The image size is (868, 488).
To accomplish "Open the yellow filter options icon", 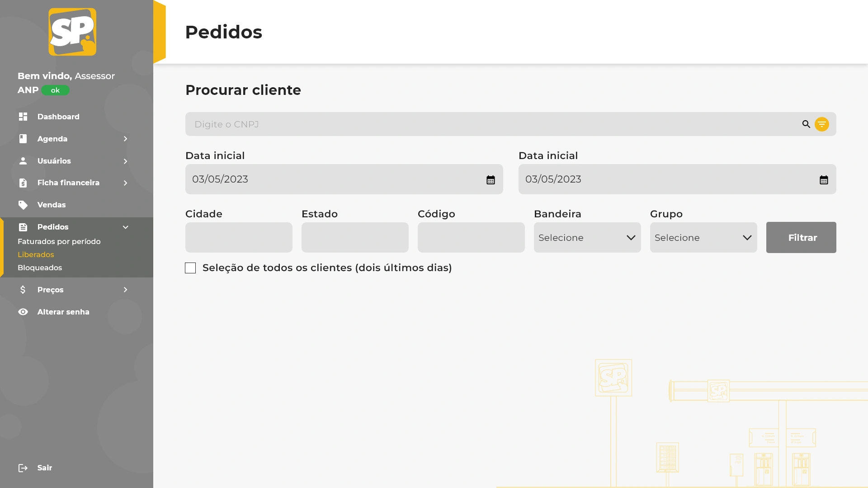I will (x=821, y=124).
